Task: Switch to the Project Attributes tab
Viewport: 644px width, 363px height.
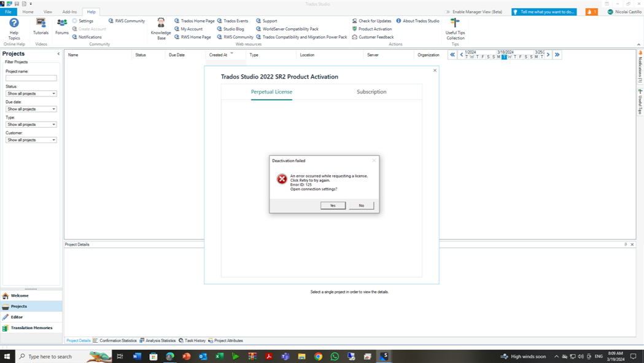Action: point(225,341)
